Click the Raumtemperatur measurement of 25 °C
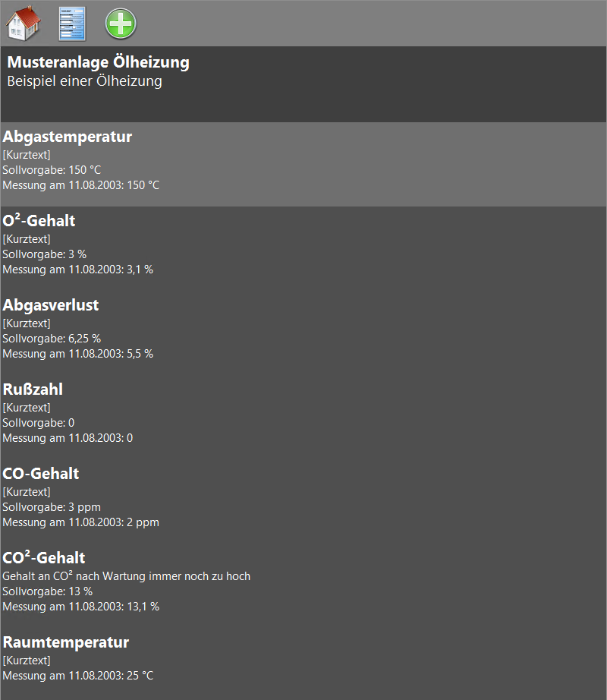 pyautogui.click(x=78, y=676)
